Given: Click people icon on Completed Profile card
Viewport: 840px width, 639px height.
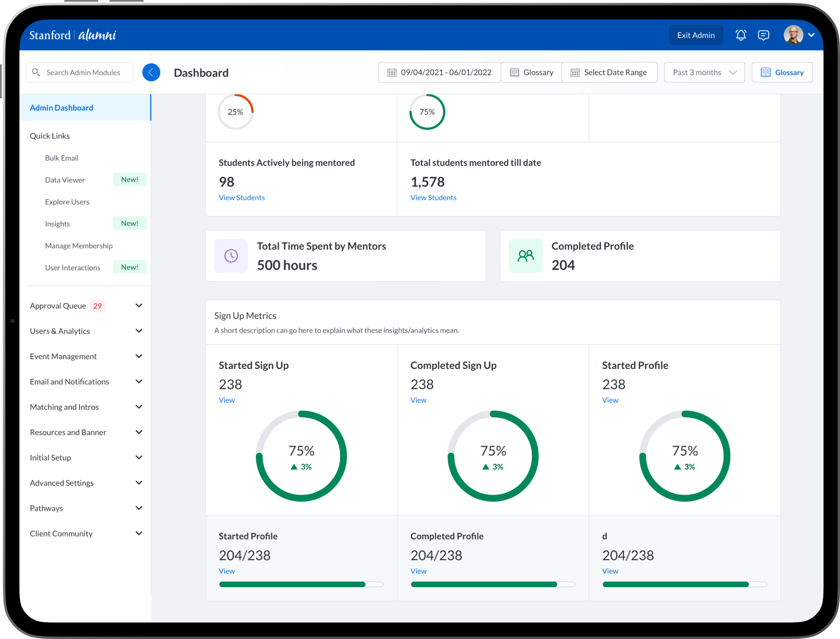Looking at the screenshot, I should [525, 256].
